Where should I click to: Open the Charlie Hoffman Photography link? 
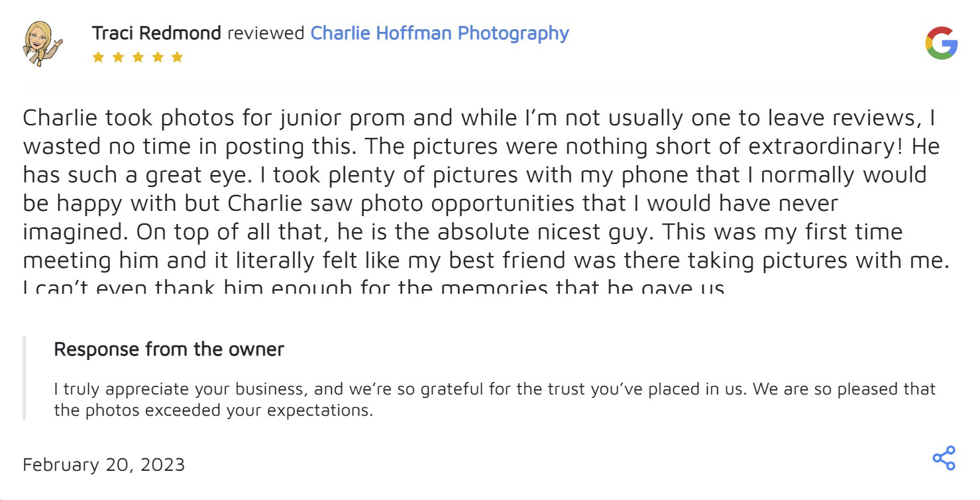tap(439, 33)
